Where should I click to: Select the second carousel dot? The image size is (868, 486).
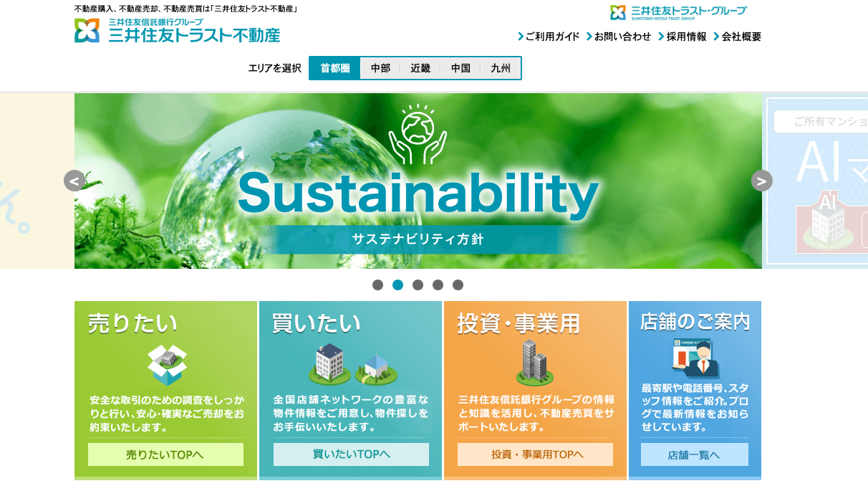coord(397,285)
